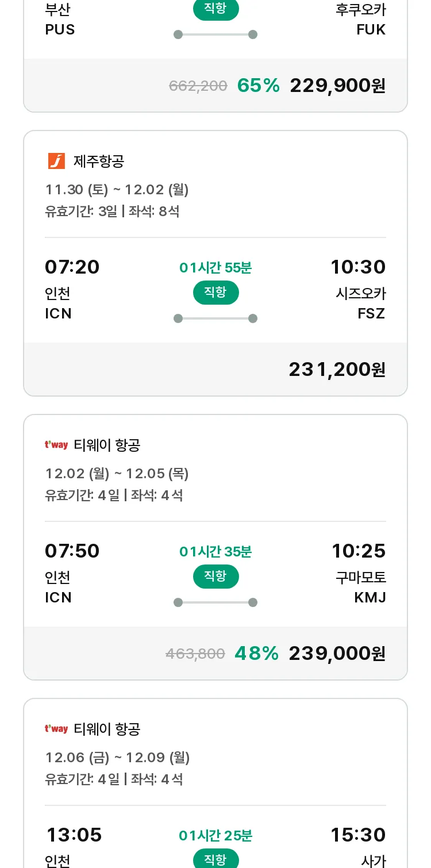Open the 제주항공 airline name
The image size is (431, 868).
(99, 162)
